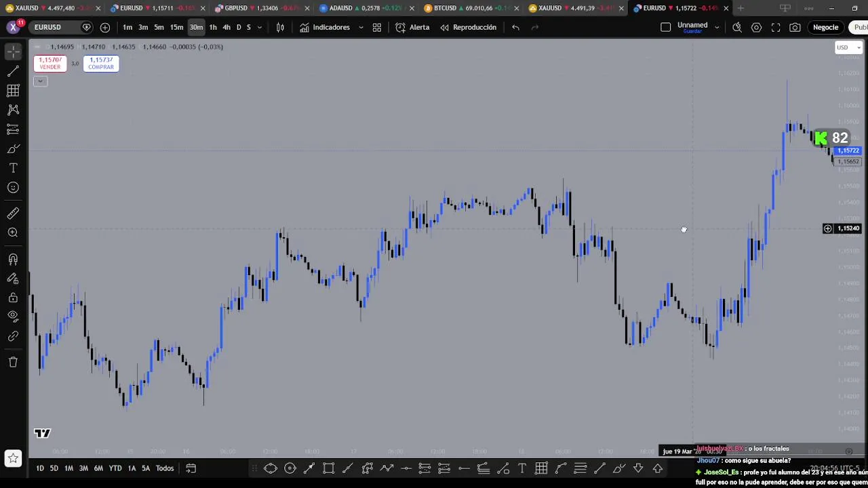Switch chart to 5m timeframe

pyautogui.click(x=159, y=27)
